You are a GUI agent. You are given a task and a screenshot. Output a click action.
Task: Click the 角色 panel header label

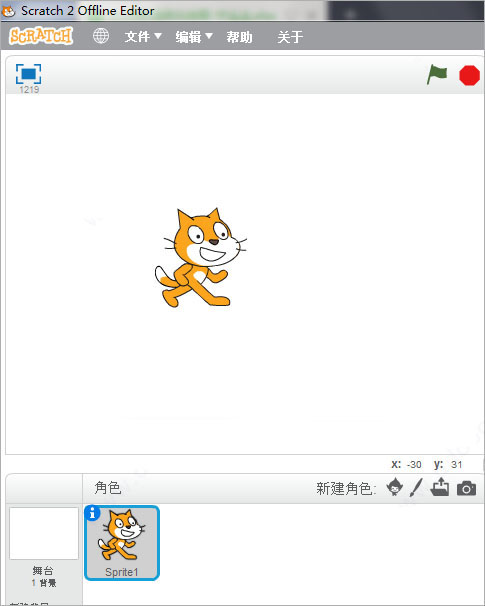point(108,488)
